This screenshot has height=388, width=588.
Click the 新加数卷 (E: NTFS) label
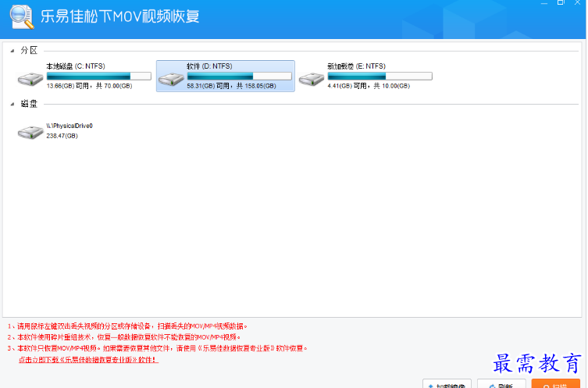point(356,66)
